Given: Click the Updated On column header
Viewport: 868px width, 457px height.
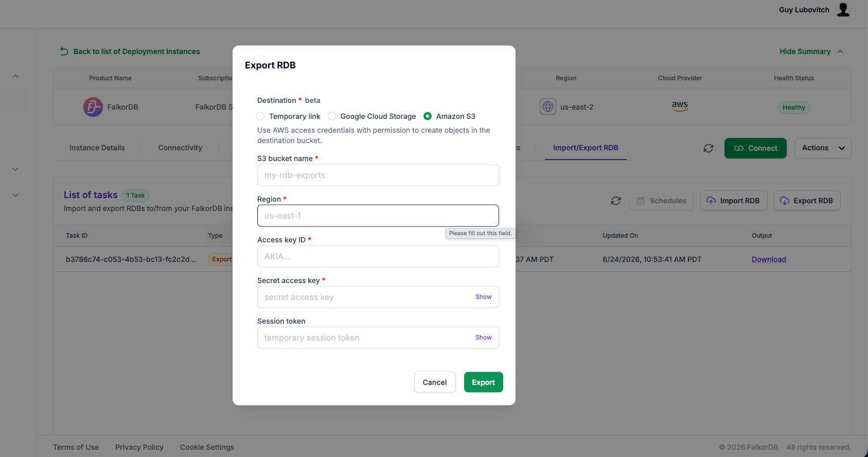Looking at the screenshot, I should pyautogui.click(x=620, y=236).
